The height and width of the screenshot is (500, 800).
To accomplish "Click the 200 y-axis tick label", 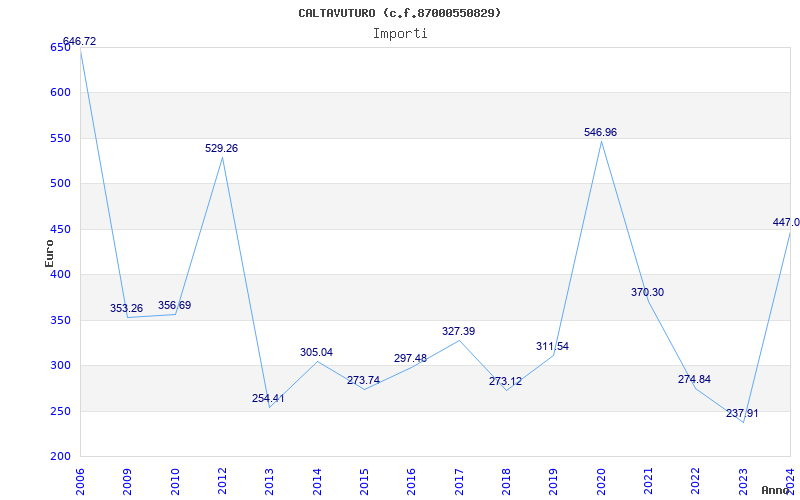I will pos(60,457).
